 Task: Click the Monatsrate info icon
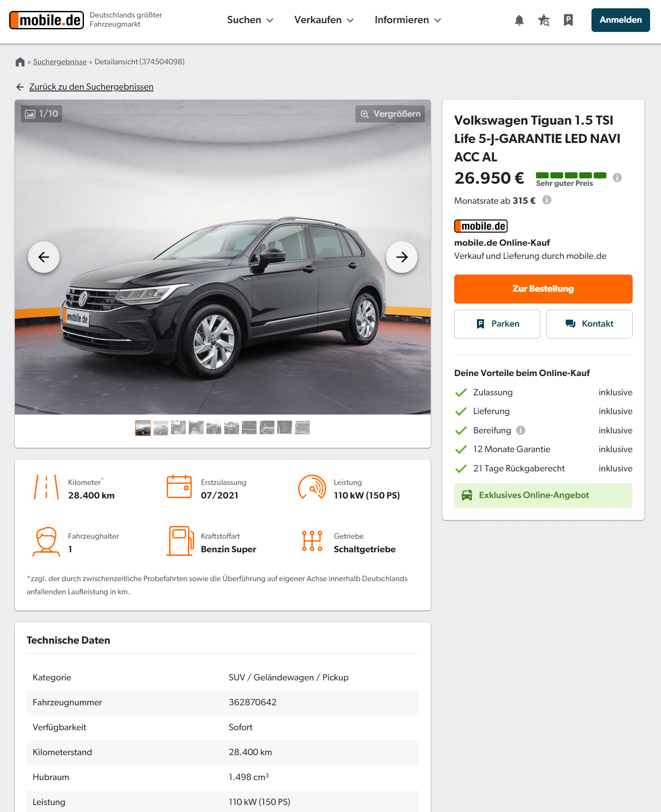(546, 200)
